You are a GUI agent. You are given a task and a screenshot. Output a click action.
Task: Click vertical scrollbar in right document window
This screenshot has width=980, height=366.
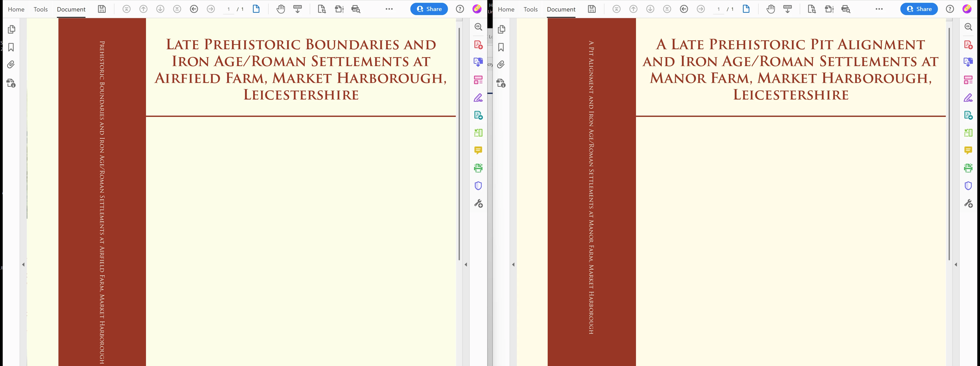coord(949,144)
